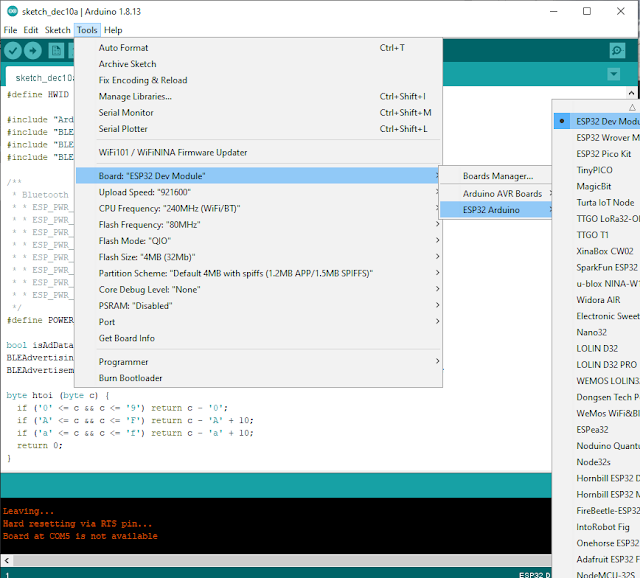640x578 pixels.
Task: Click the board list scroll-up triangle
Action: click(x=632, y=107)
